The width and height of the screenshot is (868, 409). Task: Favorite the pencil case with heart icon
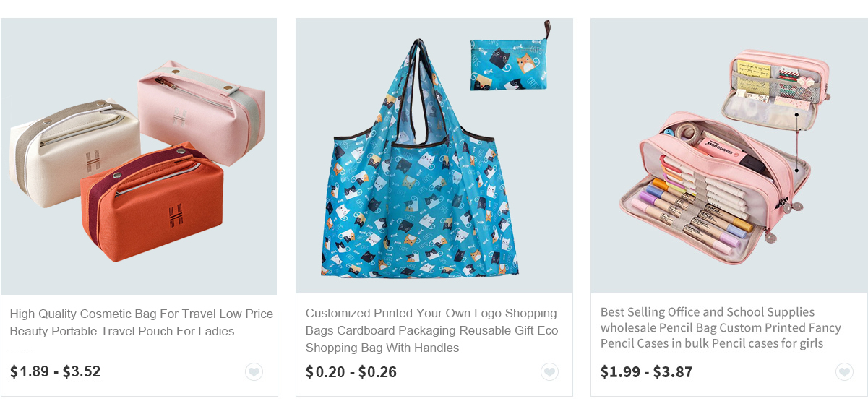[844, 372]
